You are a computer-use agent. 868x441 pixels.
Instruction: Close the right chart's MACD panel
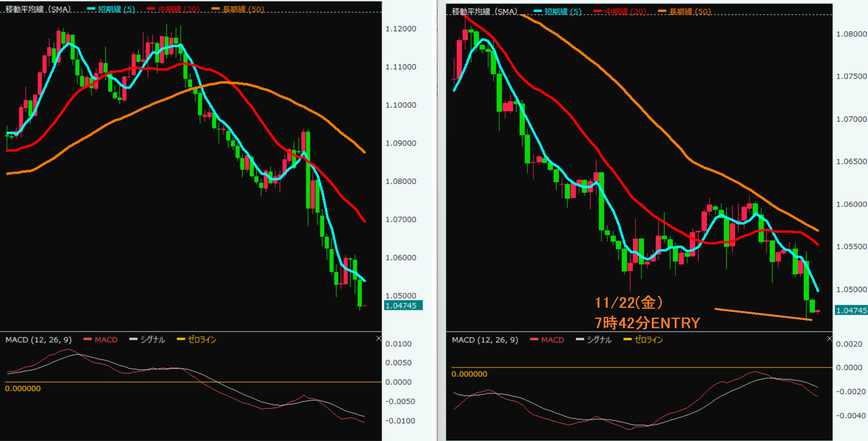(x=829, y=338)
